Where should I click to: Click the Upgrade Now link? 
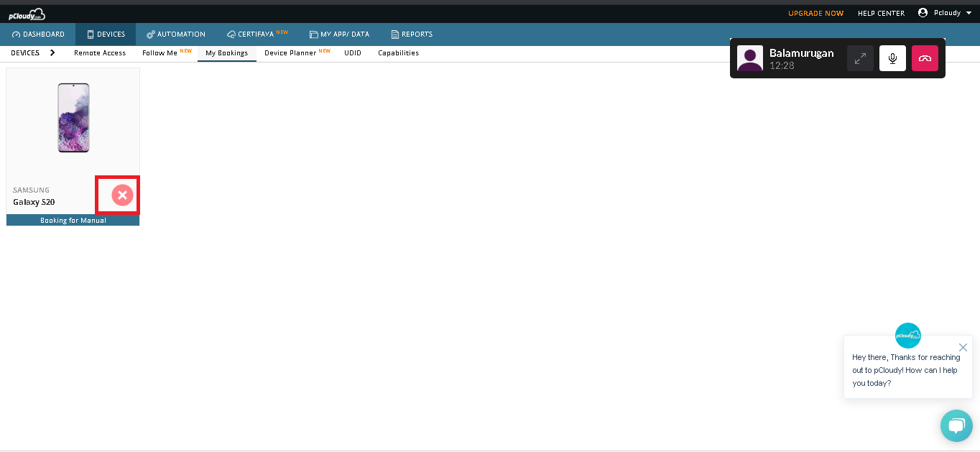pos(816,14)
